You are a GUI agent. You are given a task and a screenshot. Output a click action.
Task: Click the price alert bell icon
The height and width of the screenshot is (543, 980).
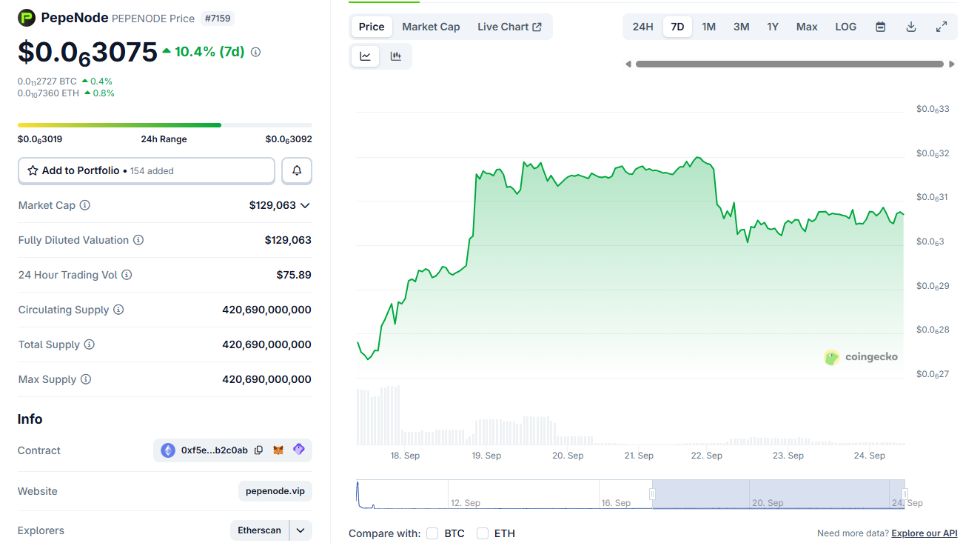[297, 170]
